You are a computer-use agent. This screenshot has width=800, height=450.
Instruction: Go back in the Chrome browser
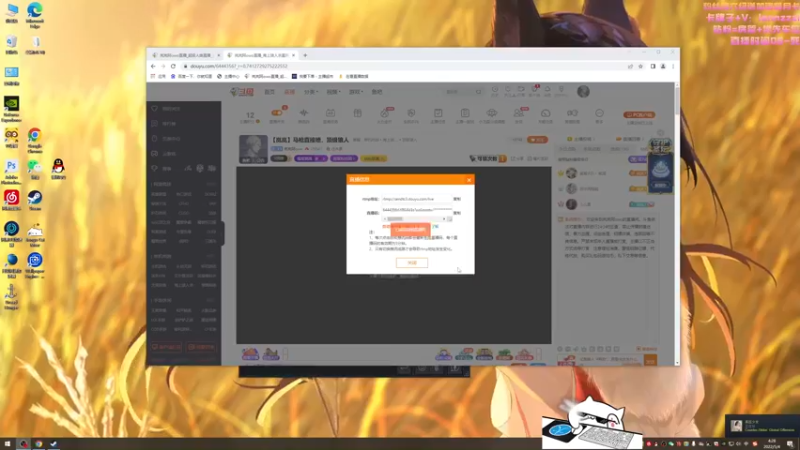tap(153, 66)
